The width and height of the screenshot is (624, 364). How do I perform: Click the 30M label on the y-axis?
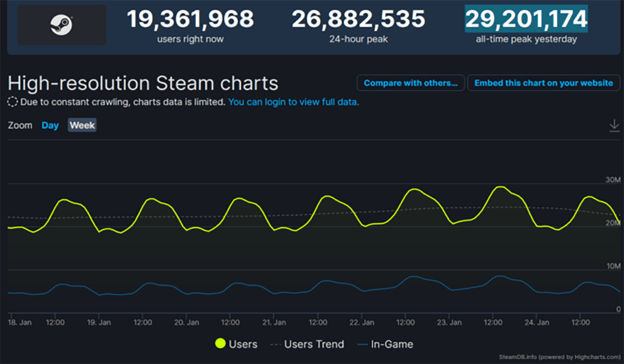[613, 180]
